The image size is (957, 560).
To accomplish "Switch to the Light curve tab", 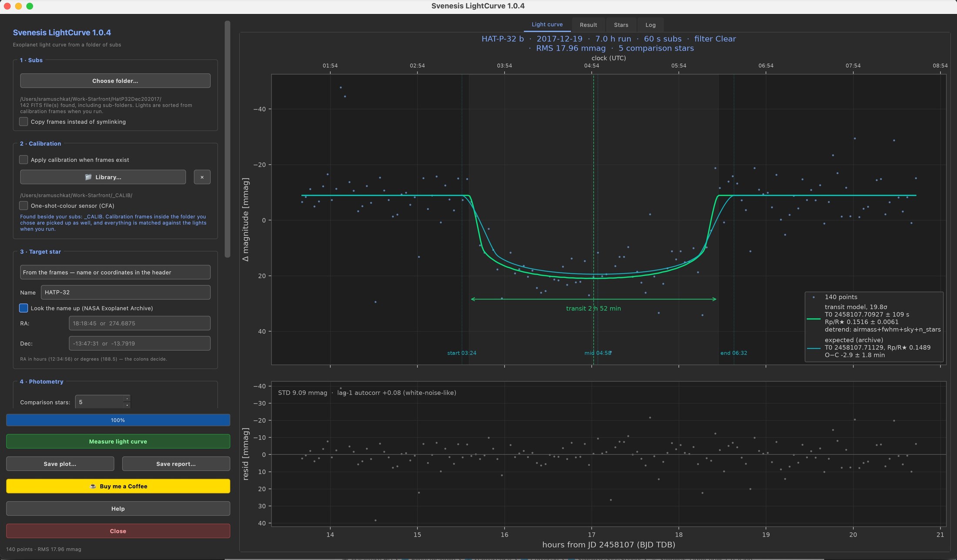I will (x=547, y=24).
